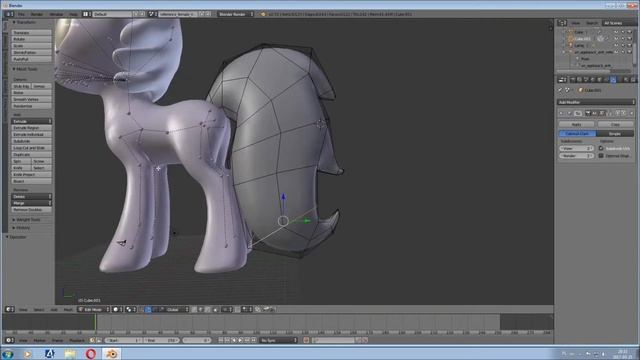Click the Blender taskbar icon
This screenshot has height=360, width=640.
coord(111,353)
